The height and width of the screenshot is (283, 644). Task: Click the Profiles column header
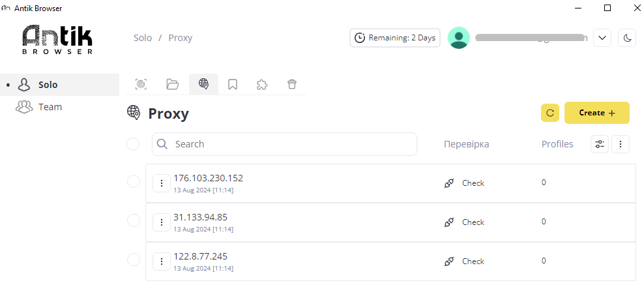coord(557,144)
